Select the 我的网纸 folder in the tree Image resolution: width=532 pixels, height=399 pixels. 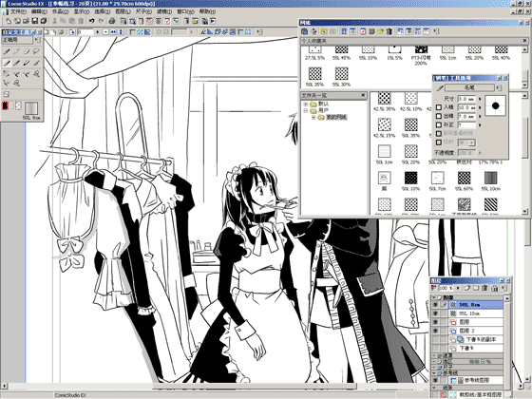pyautogui.click(x=336, y=118)
